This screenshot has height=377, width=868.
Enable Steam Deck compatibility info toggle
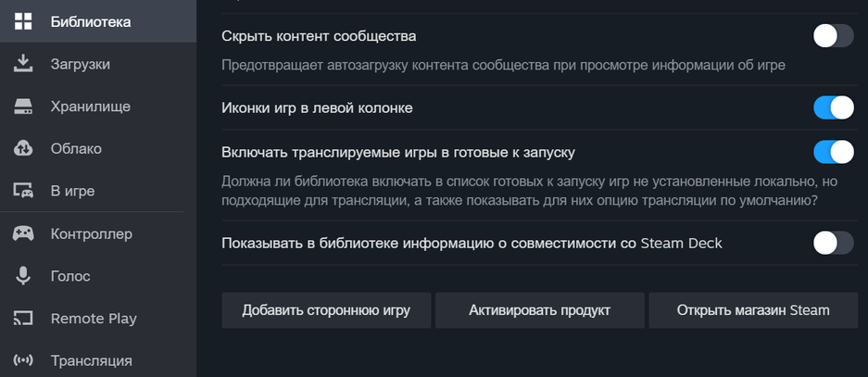pyautogui.click(x=833, y=243)
